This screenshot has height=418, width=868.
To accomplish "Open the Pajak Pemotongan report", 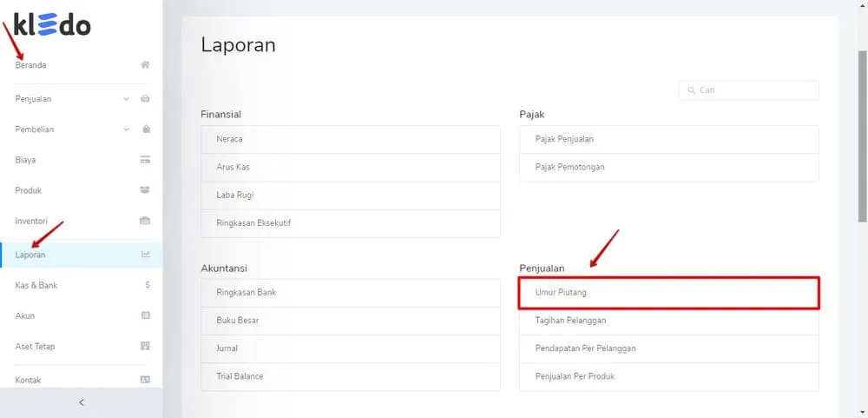I will [x=668, y=167].
